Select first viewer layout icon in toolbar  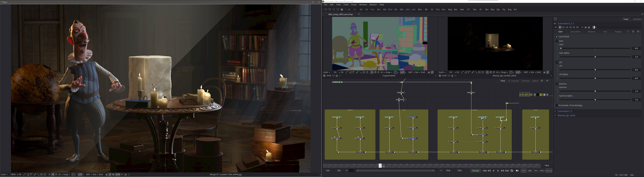tap(326, 10)
